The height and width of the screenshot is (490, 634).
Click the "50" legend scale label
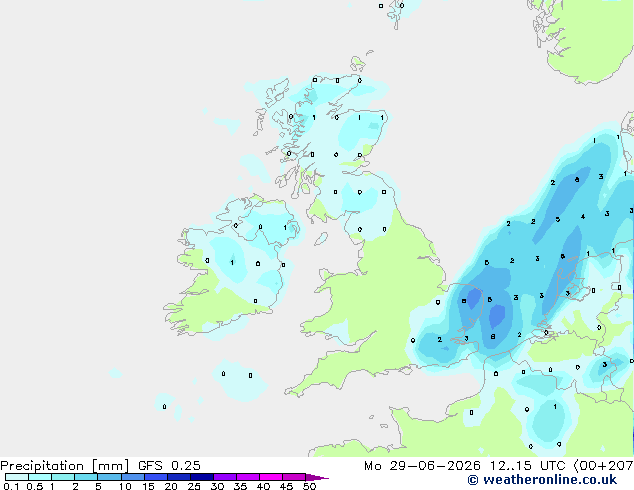coord(310,486)
